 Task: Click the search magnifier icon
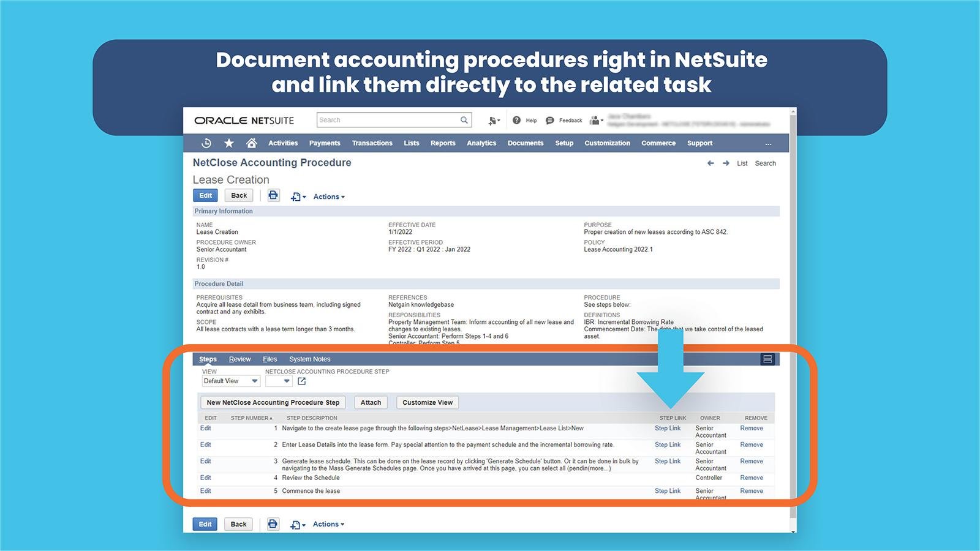click(x=464, y=120)
